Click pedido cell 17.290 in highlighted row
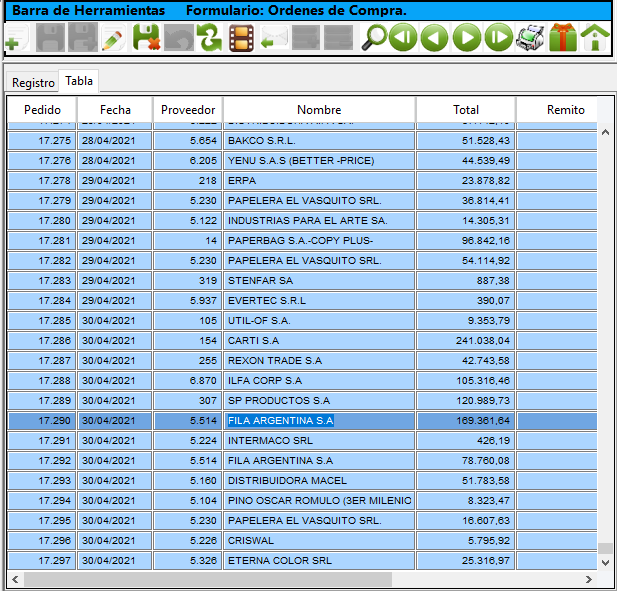This screenshot has width=617, height=591. [x=42, y=421]
